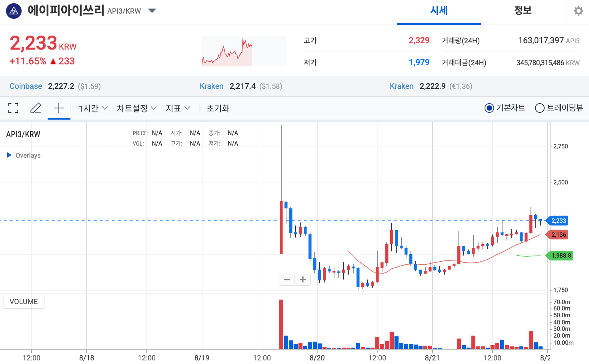589x364 pixels.
Task: Click the Kraken euro price link
Action: [x=401, y=86]
